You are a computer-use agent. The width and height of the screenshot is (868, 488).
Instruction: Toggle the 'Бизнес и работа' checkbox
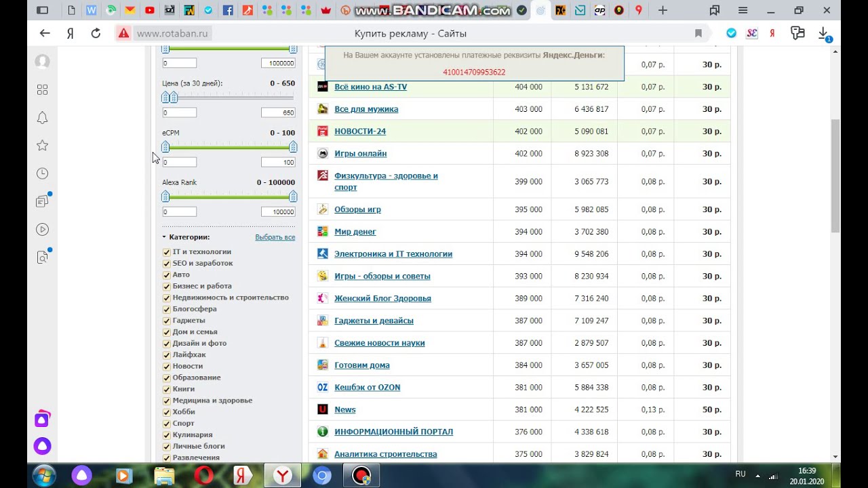(x=166, y=286)
